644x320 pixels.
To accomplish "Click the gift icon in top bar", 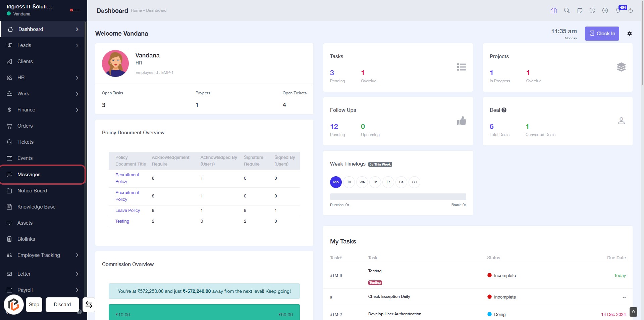I will click(554, 10).
